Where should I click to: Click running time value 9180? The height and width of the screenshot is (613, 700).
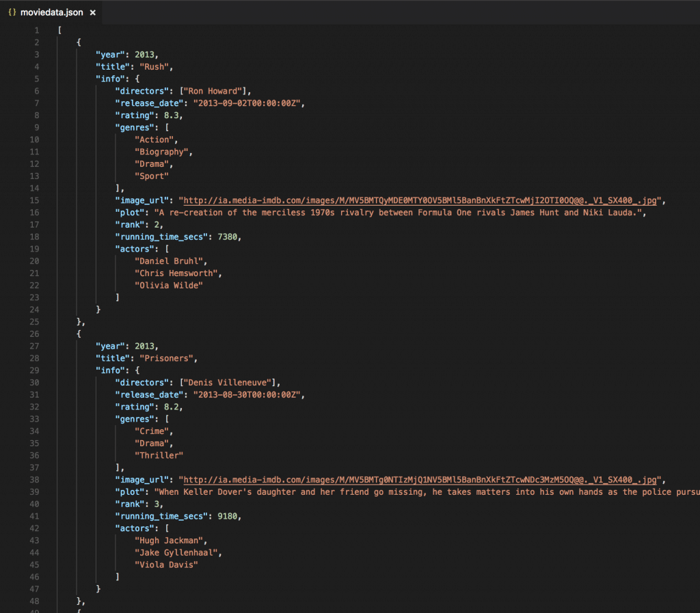point(227,516)
